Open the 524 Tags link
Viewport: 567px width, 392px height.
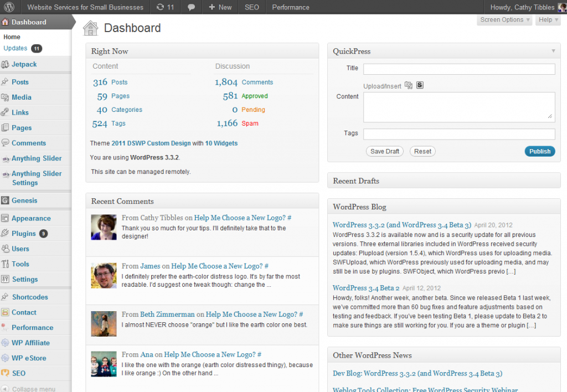click(x=109, y=123)
